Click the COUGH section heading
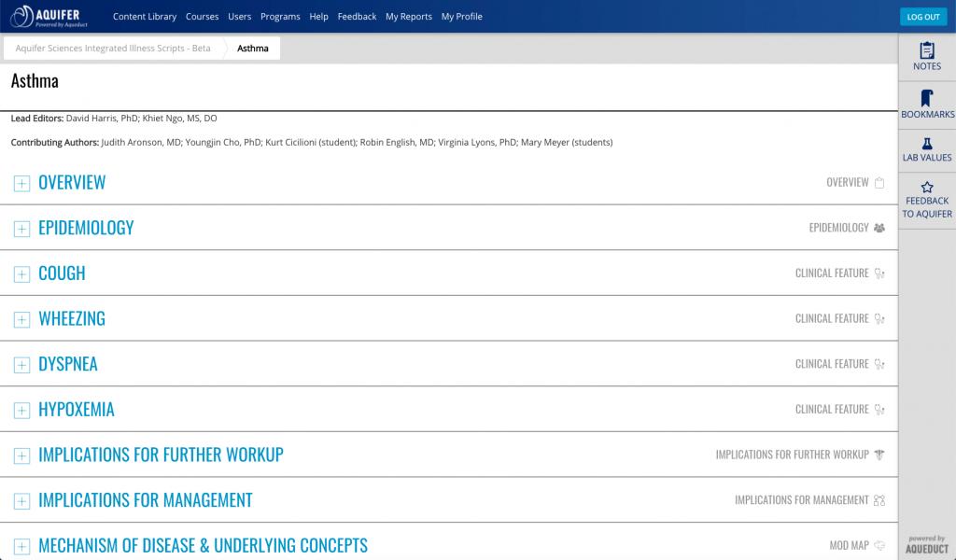This screenshot has height=560, width=956. (x=62, y=273)
